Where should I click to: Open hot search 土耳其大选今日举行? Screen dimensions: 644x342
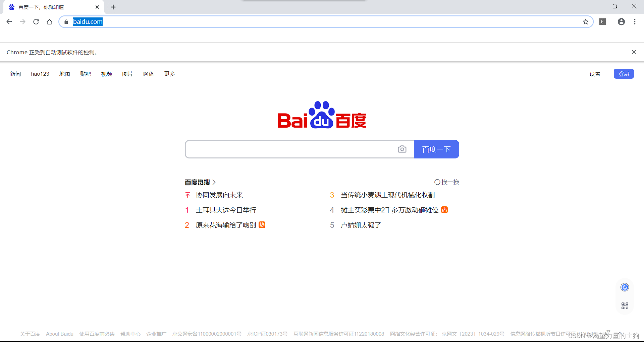point(226,210)
